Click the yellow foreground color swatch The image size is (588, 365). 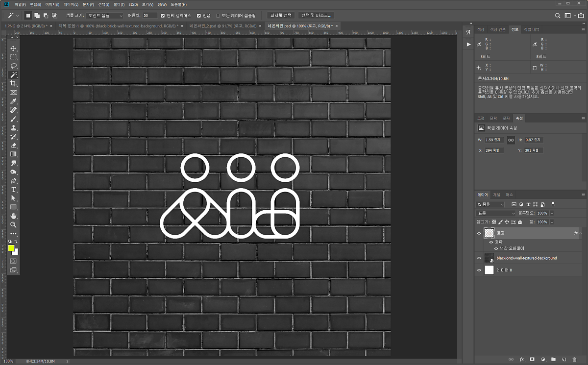(12, 248)
